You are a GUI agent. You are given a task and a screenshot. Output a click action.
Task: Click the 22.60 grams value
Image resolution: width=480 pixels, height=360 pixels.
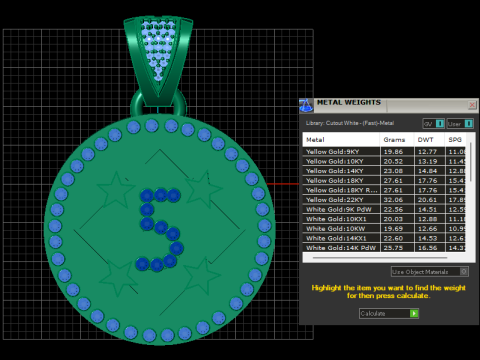pos(393,239)
